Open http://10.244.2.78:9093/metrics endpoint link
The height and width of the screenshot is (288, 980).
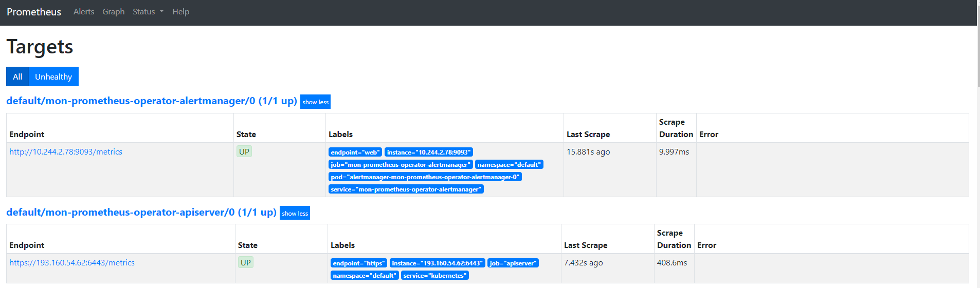(x=66, y=152)
